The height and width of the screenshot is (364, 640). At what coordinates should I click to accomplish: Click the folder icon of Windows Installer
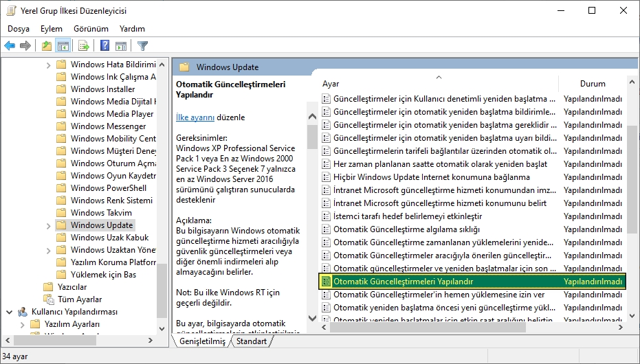61,89
